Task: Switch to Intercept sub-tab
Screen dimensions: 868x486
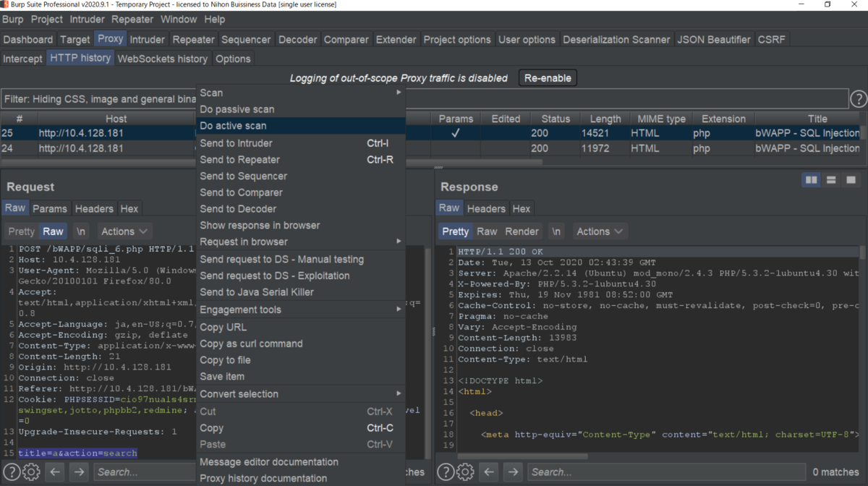Action: (x=23, y=59)
